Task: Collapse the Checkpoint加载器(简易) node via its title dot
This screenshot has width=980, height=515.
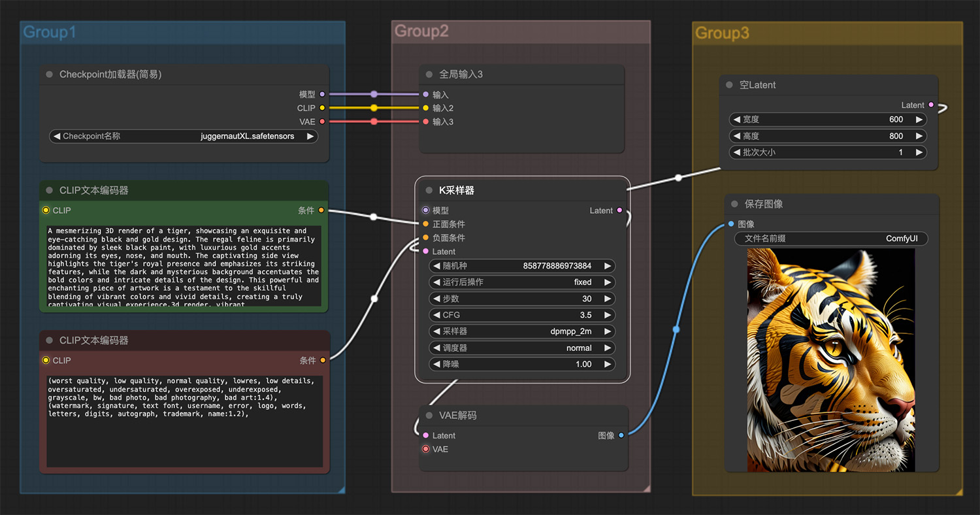Action: click(x=50, y=75)
